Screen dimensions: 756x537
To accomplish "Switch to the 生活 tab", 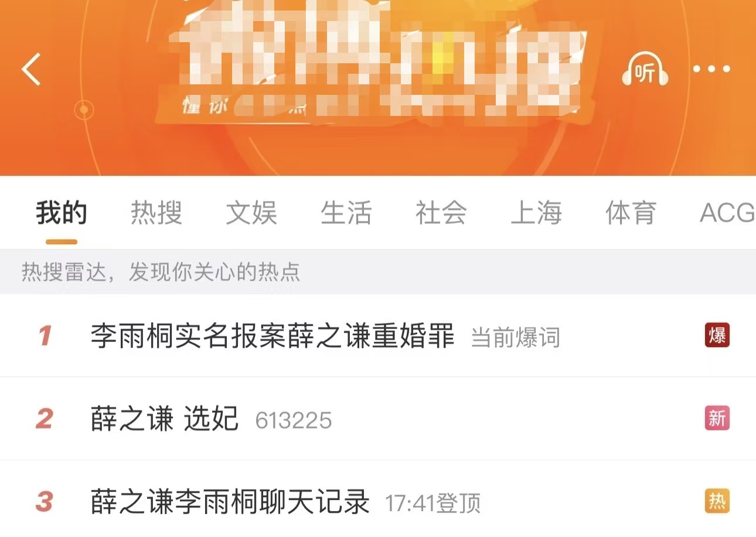I will [346, 213].
